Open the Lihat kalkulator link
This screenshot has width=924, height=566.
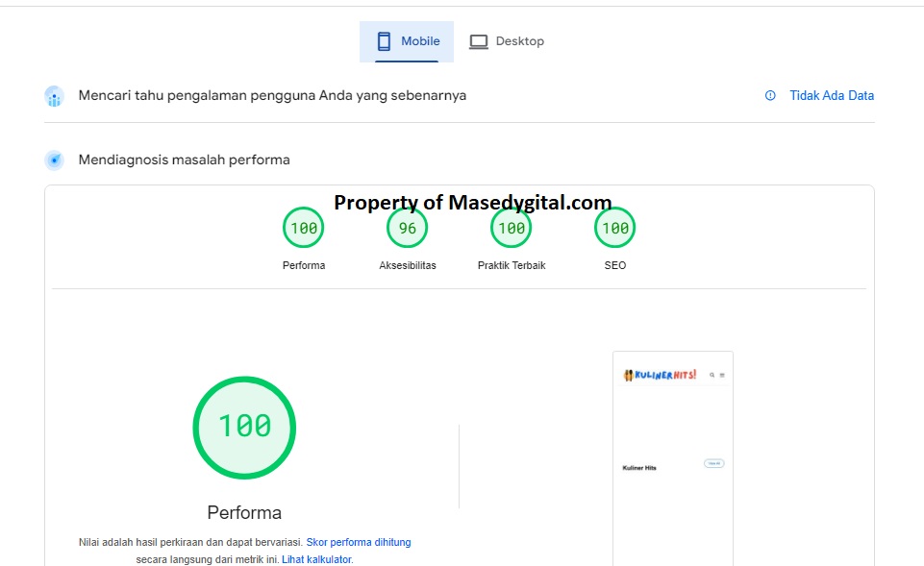316,559
